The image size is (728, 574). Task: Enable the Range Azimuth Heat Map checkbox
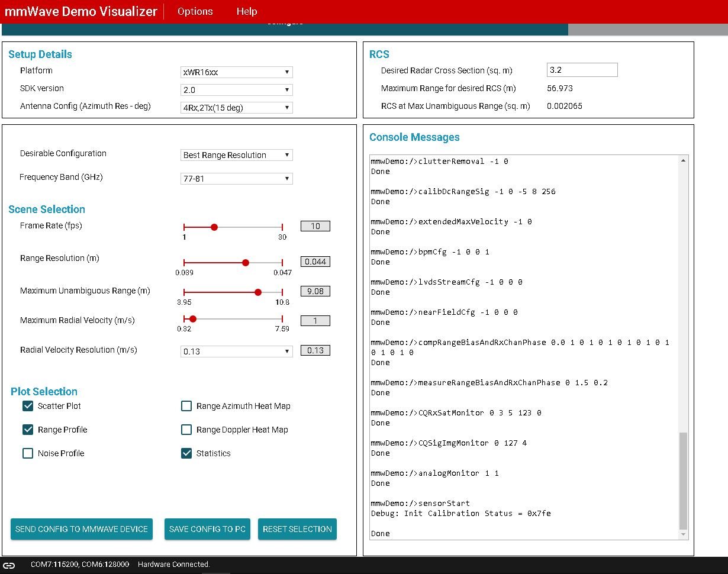186,406
